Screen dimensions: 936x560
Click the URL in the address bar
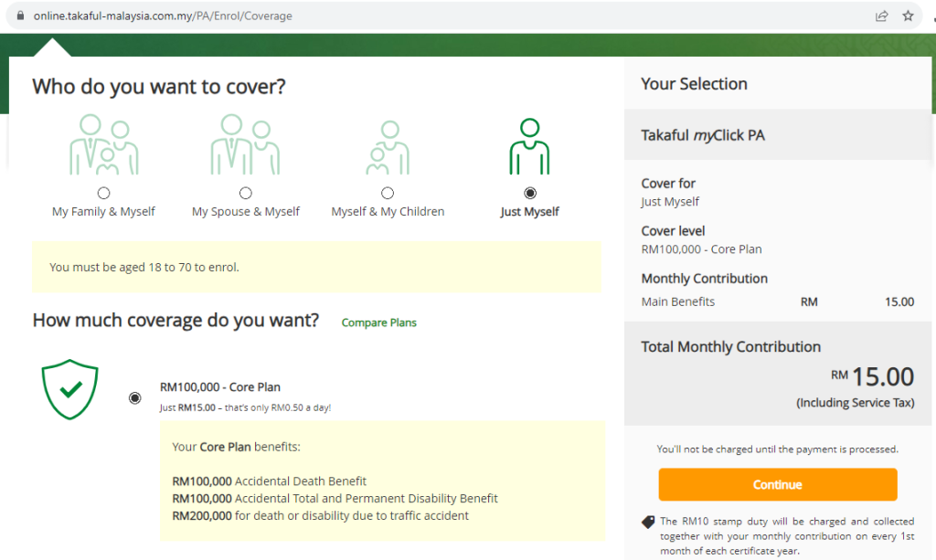tap(163, 16)
